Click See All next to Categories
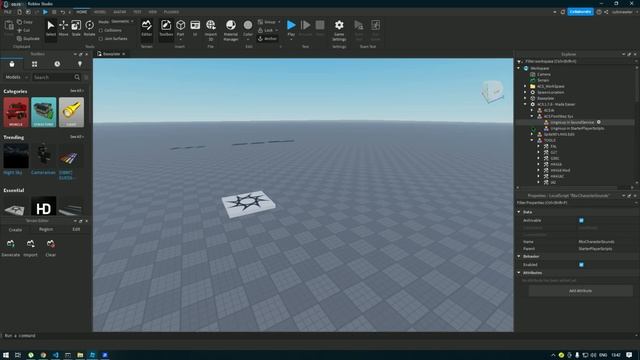 tap(76, 91)
